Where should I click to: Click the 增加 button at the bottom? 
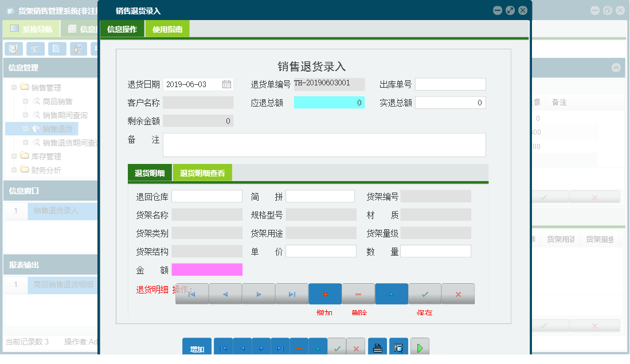(197, 346)
